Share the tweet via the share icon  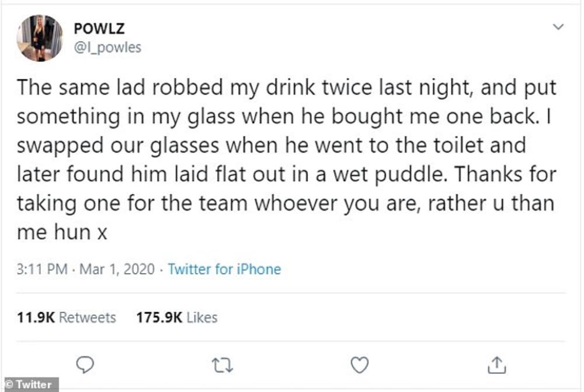pyautogui.click(x=495, y=365)
